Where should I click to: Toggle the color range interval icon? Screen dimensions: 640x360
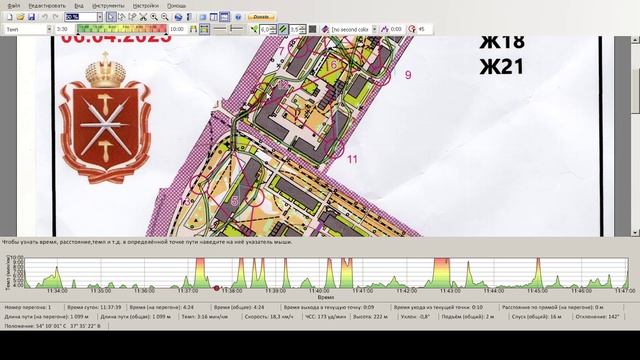click(x=204, y=29)
